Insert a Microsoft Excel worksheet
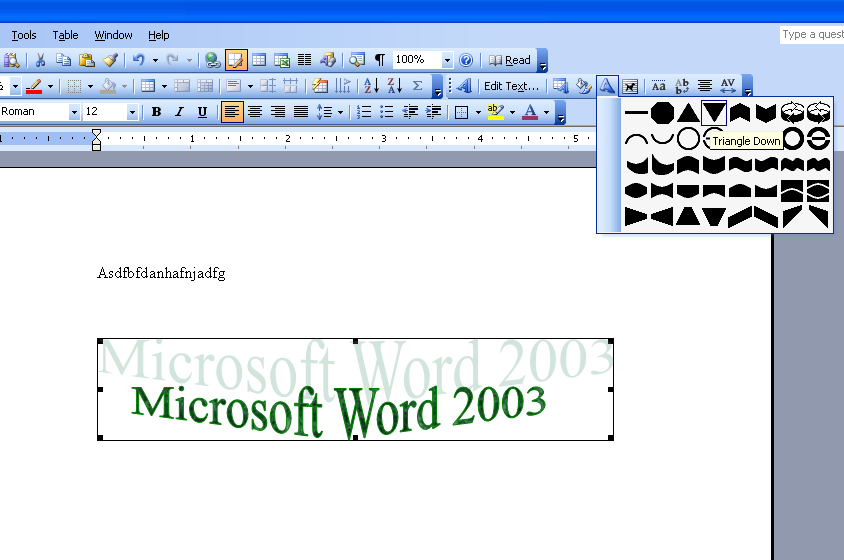The width and height of the screenshot is (844, 560). (x=282, y=60)
